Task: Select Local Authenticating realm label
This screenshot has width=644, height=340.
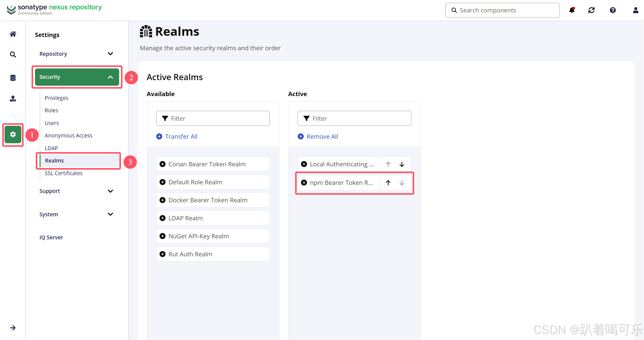Action: point(342,164)
